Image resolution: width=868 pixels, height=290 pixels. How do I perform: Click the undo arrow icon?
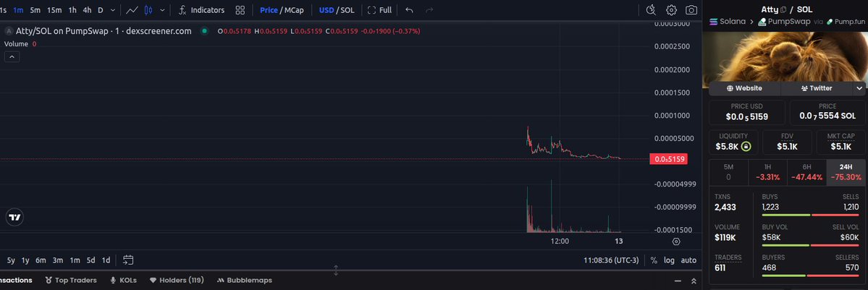coord(409,10)
